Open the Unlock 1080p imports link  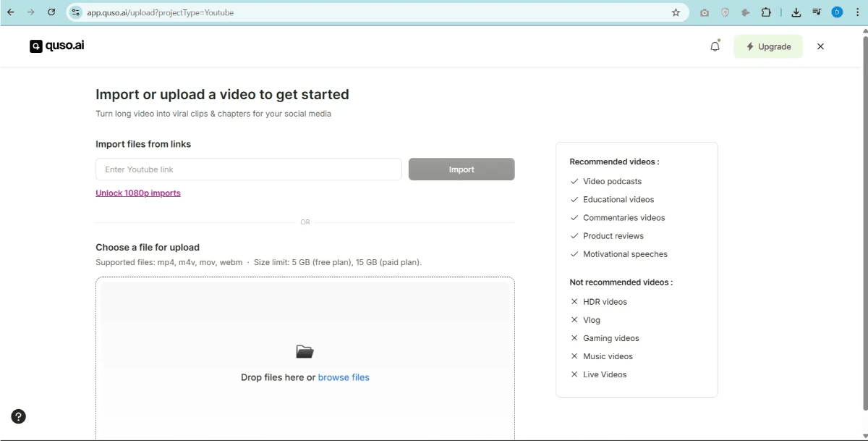(138, 193)
